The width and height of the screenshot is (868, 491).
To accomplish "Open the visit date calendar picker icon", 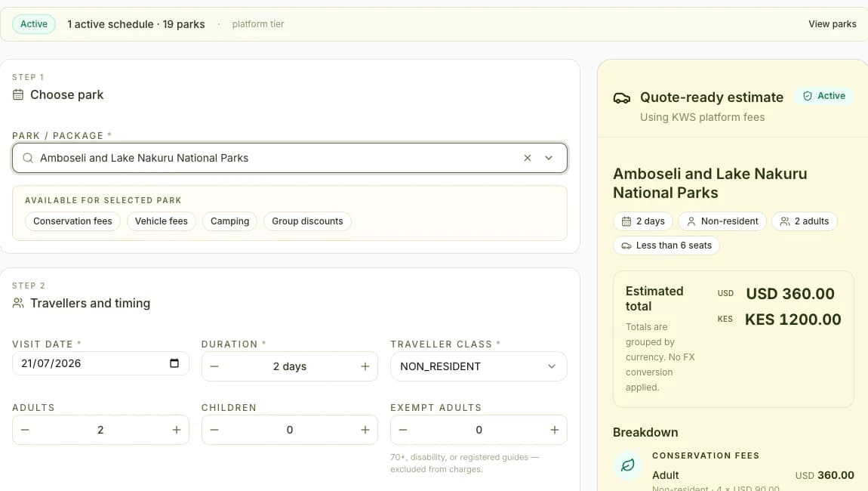I will (x=174, y=363).
